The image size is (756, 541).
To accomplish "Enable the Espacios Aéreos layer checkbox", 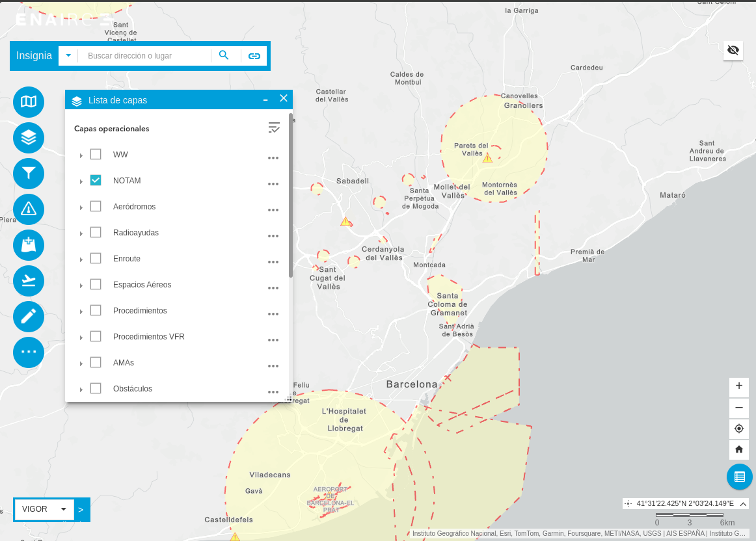I will tap(96, 284).
